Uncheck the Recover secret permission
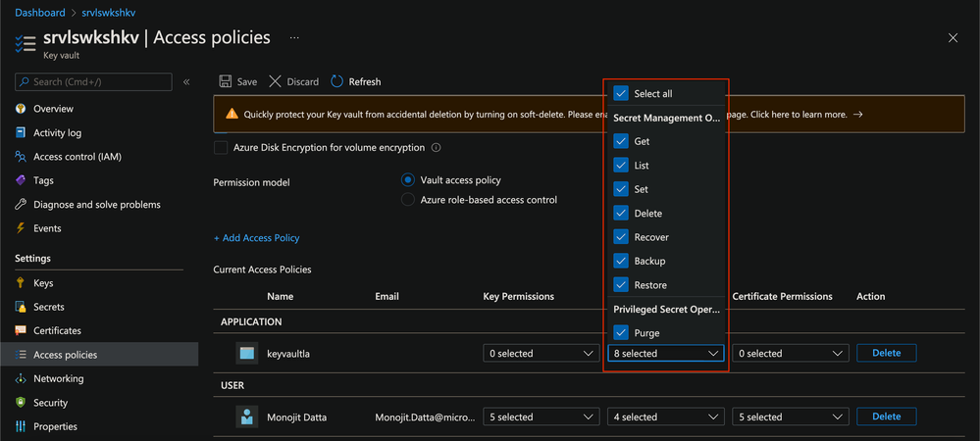This screenshot has width=980, height=441. point(621,237)
